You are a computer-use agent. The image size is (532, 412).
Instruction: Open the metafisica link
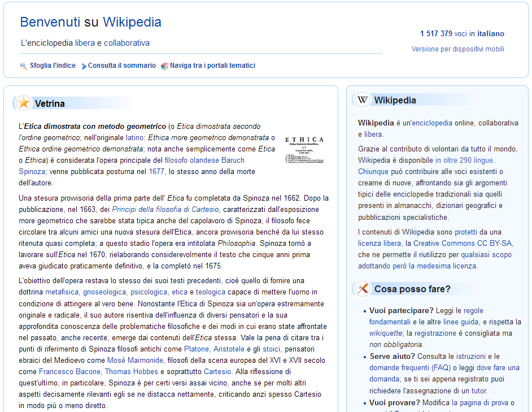[x=62, y=292]
